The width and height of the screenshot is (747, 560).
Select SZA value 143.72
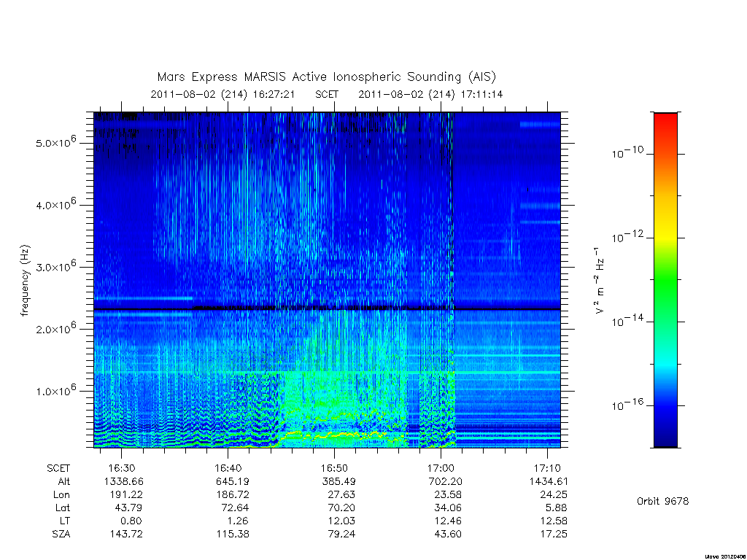coord(125,534)
